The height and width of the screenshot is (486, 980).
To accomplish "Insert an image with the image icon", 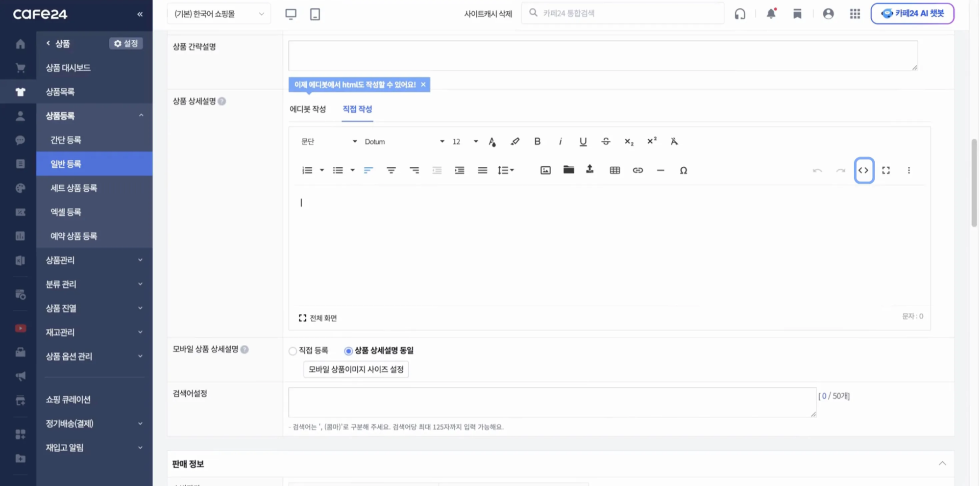I will [545, 170].
